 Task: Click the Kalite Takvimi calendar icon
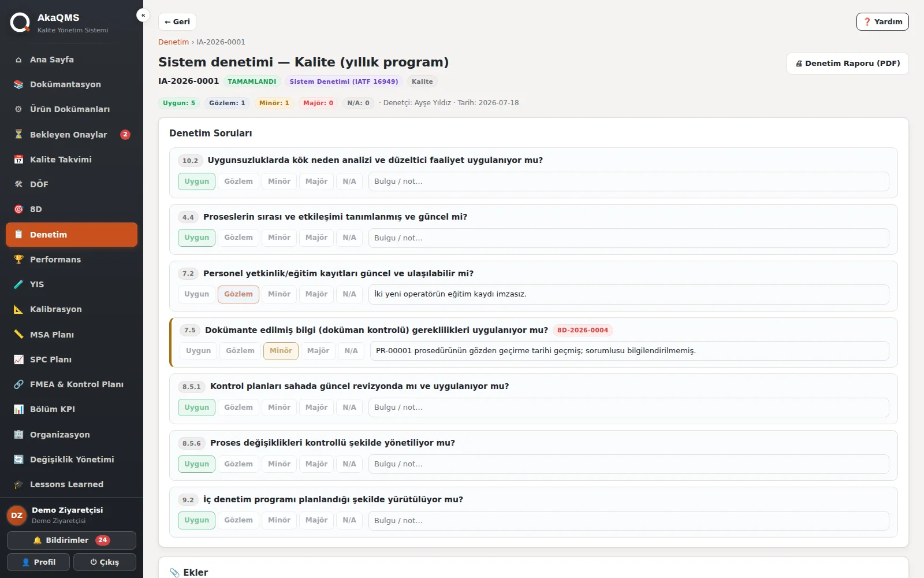pos(18,160)
